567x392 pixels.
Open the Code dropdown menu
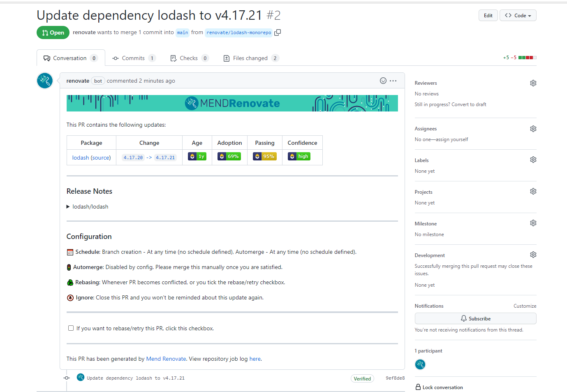[x=518, y=15]
